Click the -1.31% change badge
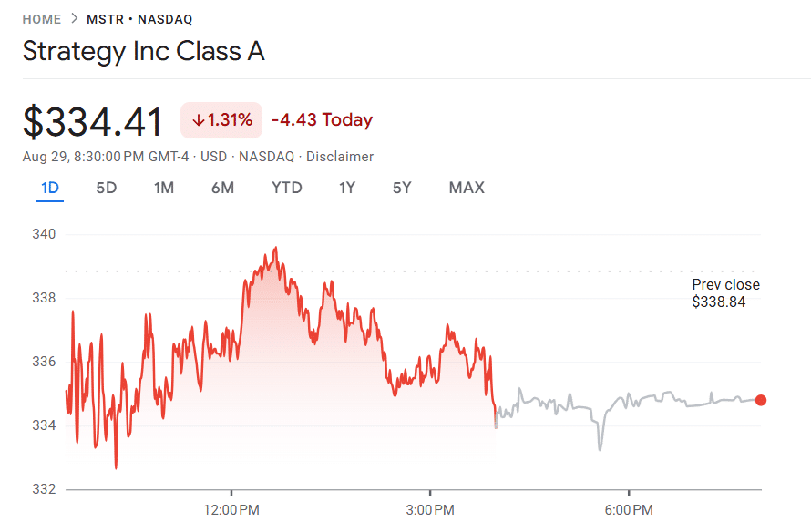811x532 pixels. pyautogui.click(x=221, y=119)
